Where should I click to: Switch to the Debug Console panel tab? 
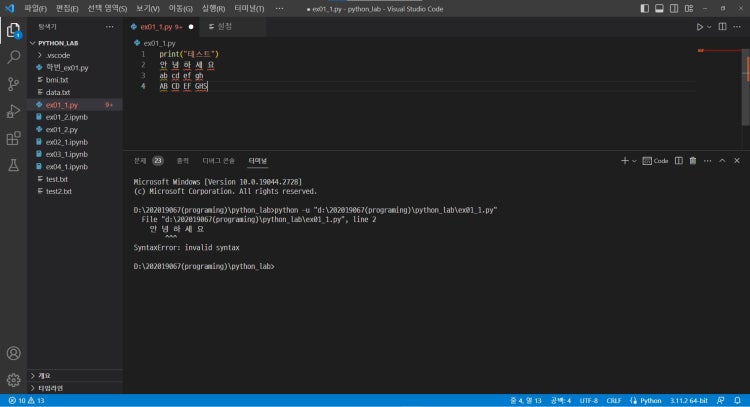click(219, 161)
